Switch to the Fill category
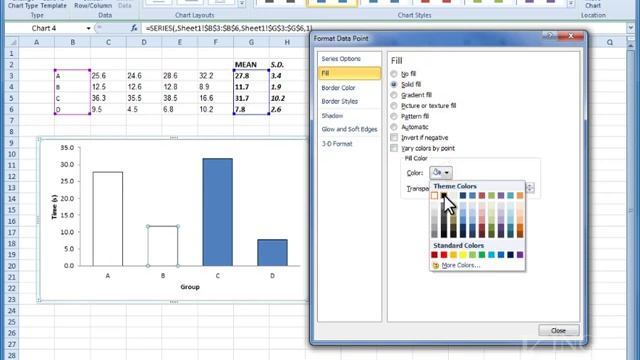Screen dimensions: 640x360 349,73
